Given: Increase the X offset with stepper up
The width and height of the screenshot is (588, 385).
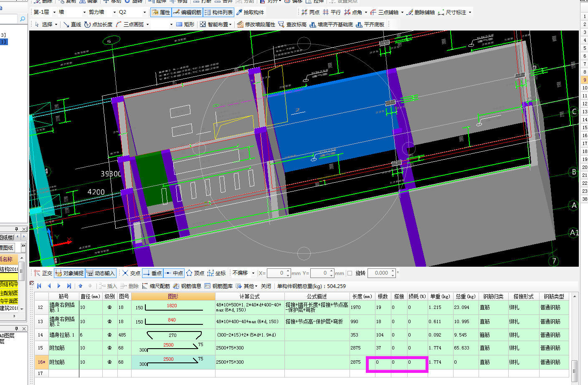Looking at the screenshot, I should click(x=288, y=271).
